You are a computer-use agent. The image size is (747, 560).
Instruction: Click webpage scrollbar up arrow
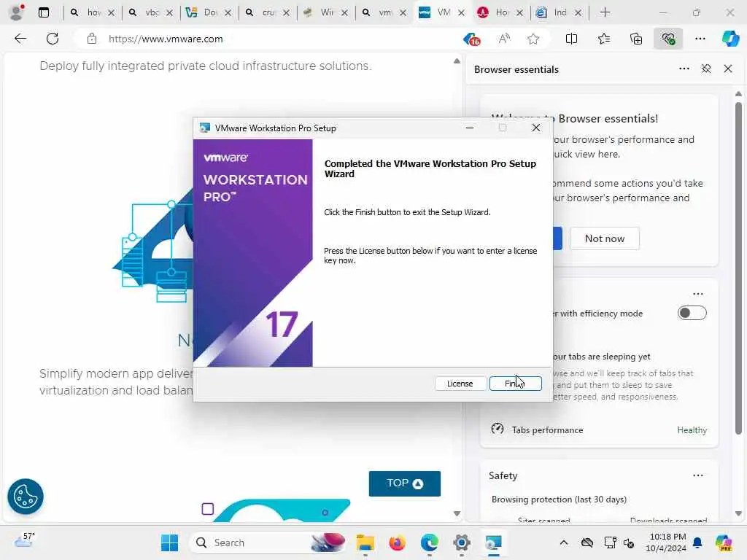click(457, 61)
